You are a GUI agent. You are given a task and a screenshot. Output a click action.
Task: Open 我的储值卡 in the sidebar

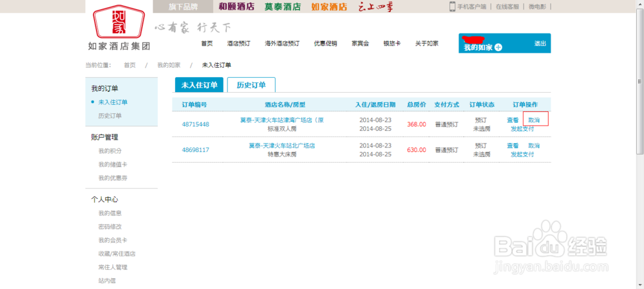113,165
